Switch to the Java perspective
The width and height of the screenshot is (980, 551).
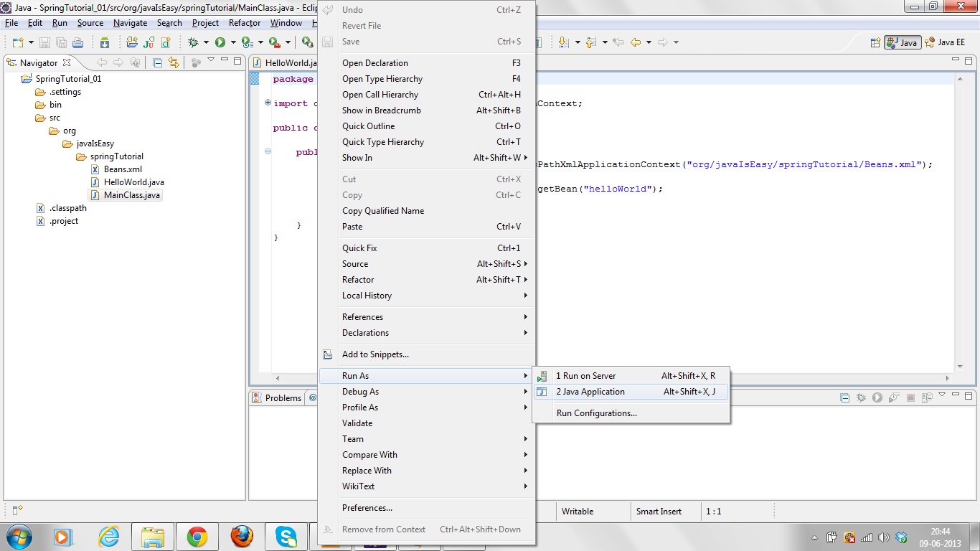coord(903,42)
